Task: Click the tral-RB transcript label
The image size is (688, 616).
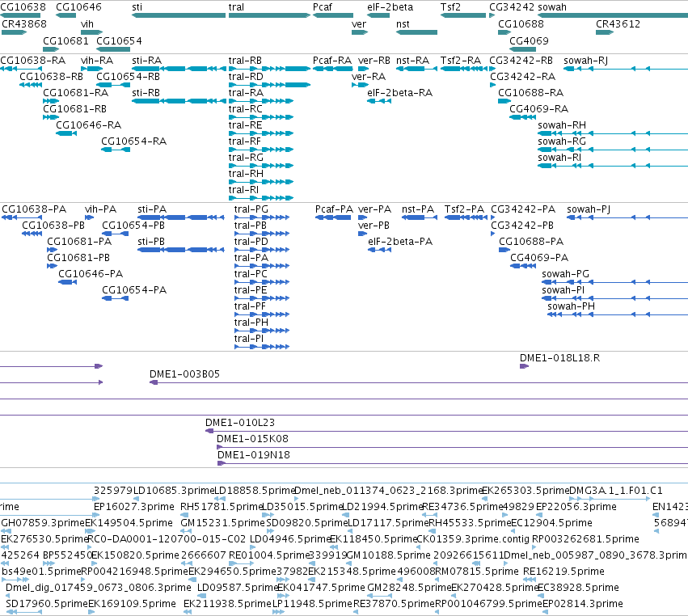Action: tap(245, 61)
